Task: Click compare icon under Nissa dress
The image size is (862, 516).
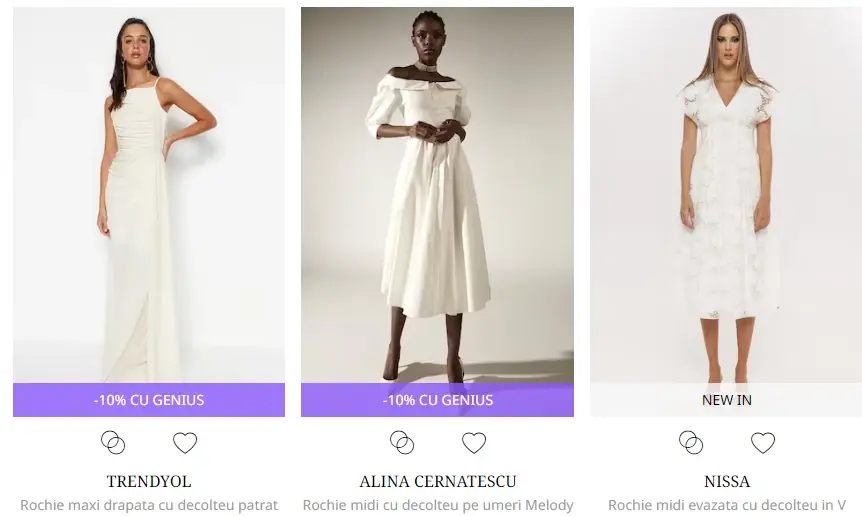Action: point(691,442)
